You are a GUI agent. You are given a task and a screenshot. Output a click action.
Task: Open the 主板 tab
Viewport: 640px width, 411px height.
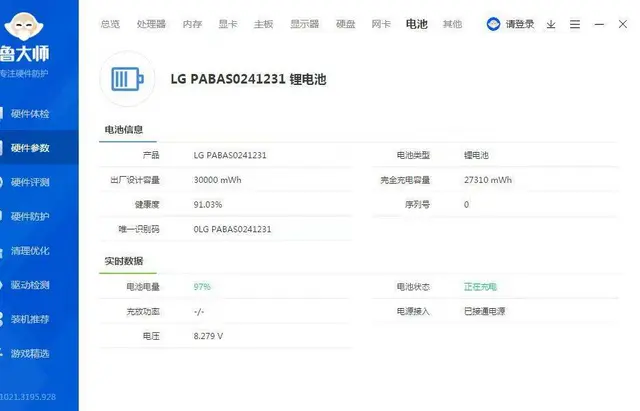point(263,24)
